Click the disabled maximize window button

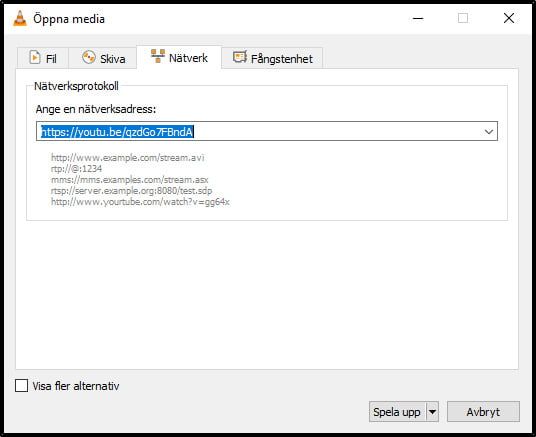coord(463,18)
